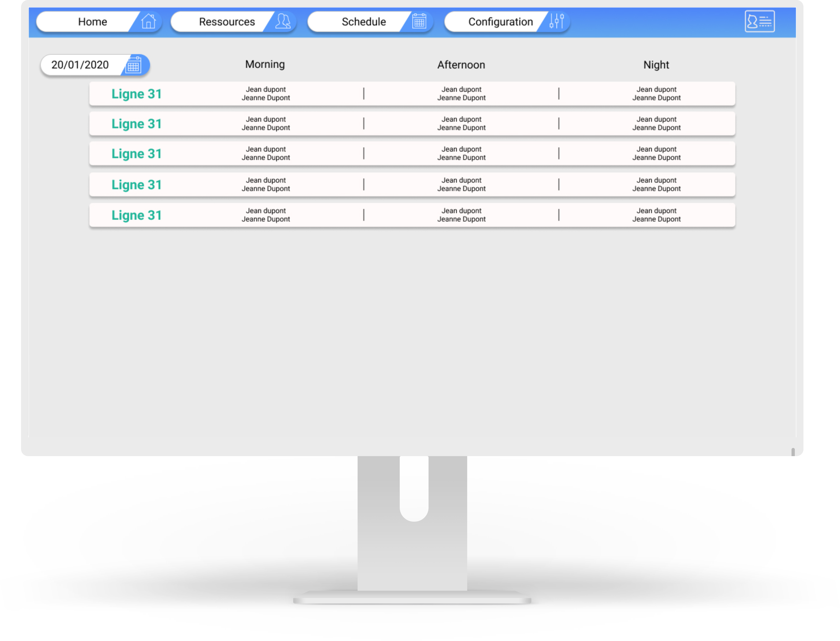
Task: Click the house icon beside Home
Action: point(148,21)
